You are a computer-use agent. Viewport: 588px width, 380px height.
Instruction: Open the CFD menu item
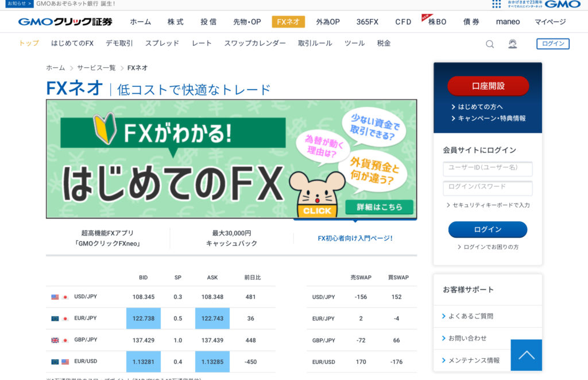tap(403, 22)
